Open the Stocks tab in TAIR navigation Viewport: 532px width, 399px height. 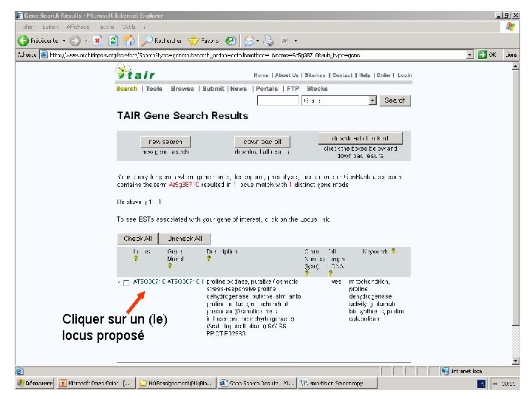pyautogui.click(x=317, y=89)
